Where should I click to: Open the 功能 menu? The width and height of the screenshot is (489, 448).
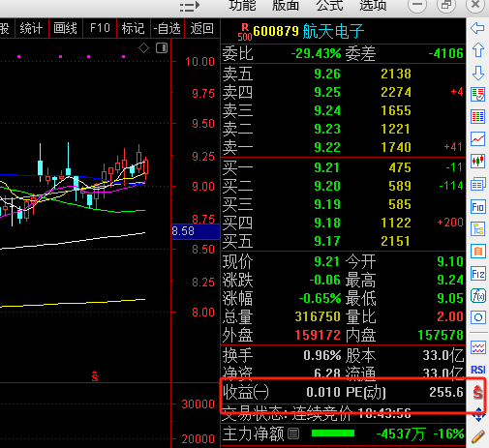coord(242,5)
